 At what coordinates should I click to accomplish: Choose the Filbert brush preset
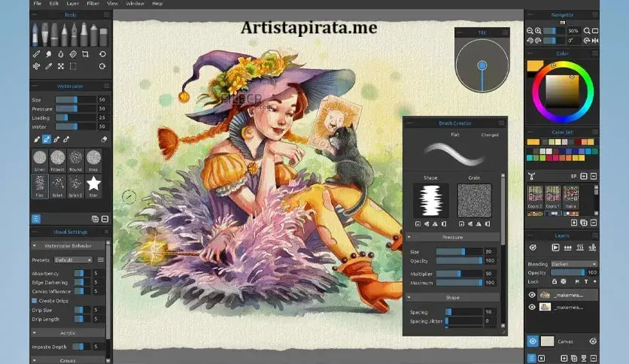(x=58, y=160)
